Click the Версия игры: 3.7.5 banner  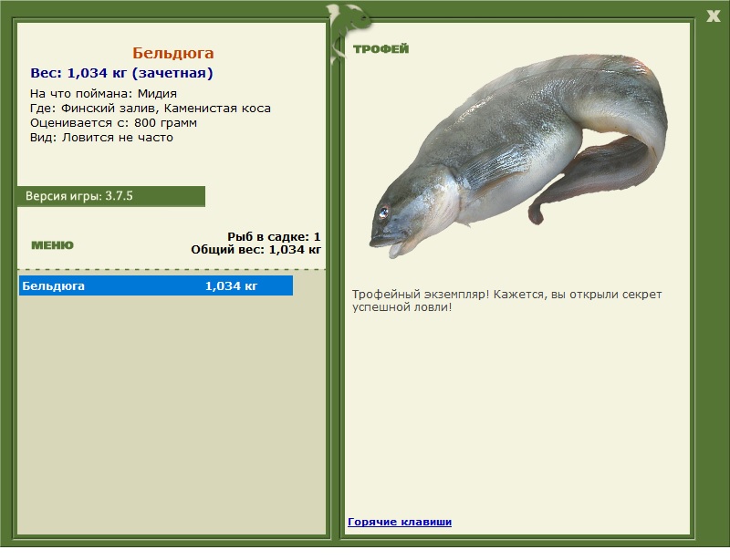pyautogui.click(x=110, y=196)
